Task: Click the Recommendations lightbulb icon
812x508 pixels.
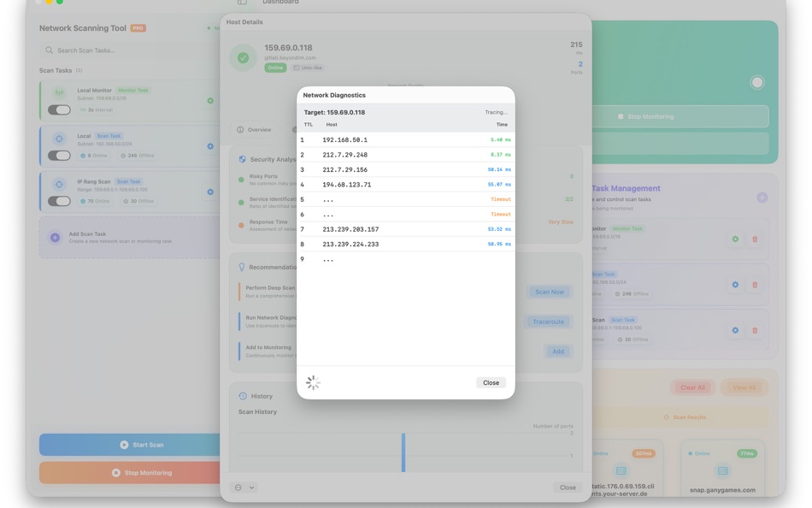Action: [241, 267]
